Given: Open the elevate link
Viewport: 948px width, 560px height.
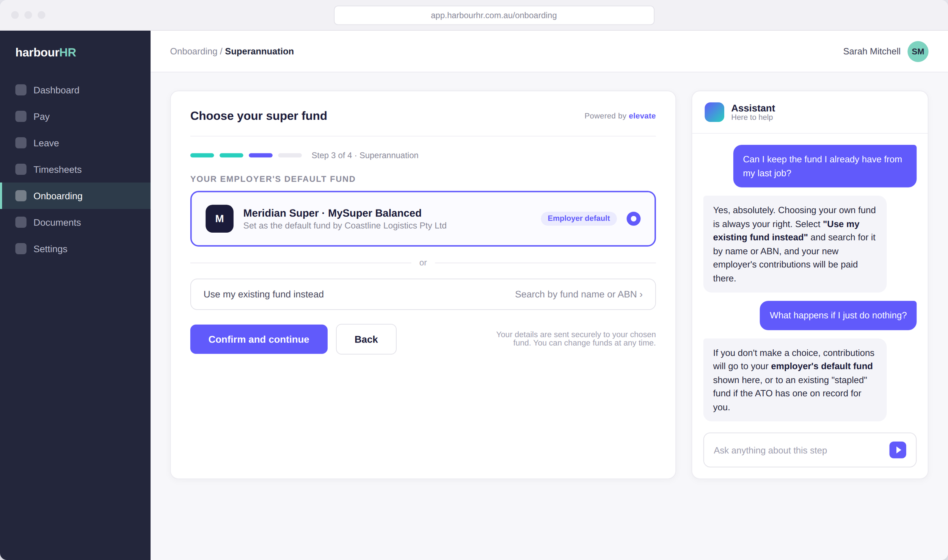Looking at the screenshot, I should pyautogui.click(x=642, y=116).
